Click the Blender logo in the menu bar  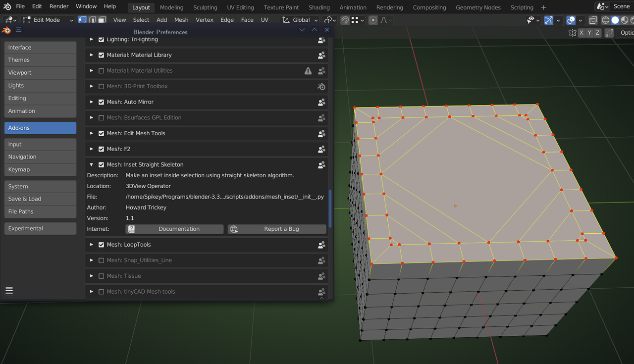point(7,6)
